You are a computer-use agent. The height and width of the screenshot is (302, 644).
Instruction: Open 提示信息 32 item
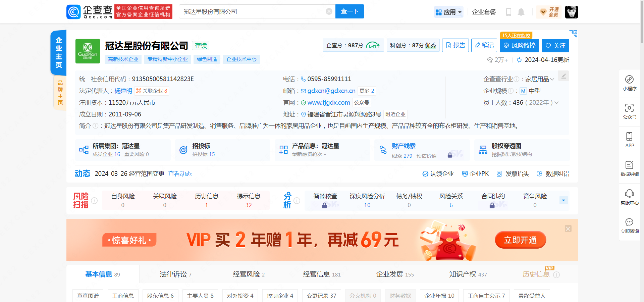[249, 200]
